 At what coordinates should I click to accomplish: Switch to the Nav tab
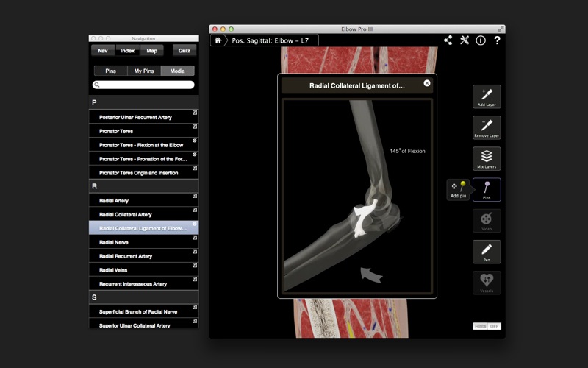pyautogui.click(x=103, y=50)
